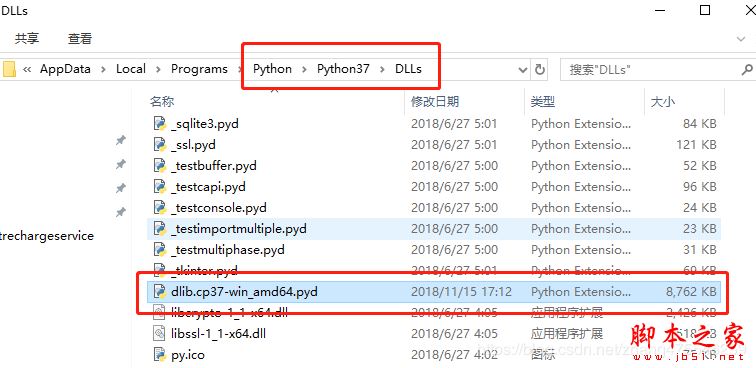
Task: Click the folder icon in address bar
Action: 8,69
